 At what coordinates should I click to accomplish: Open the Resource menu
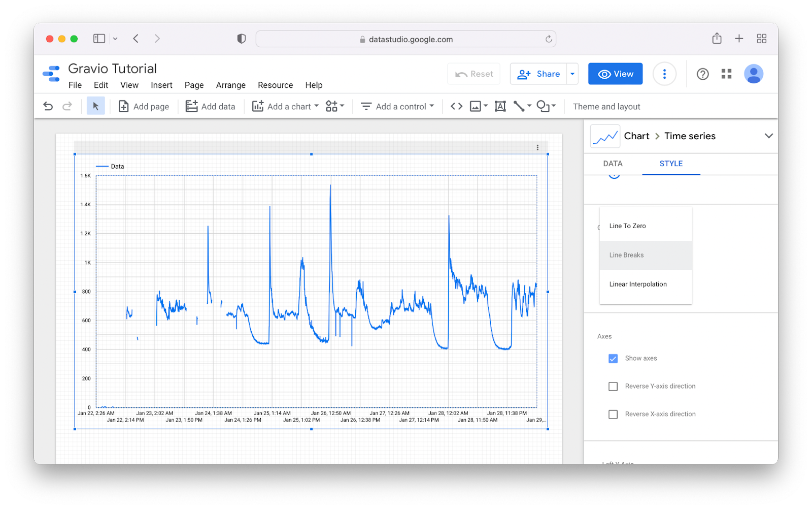(275, 85)
